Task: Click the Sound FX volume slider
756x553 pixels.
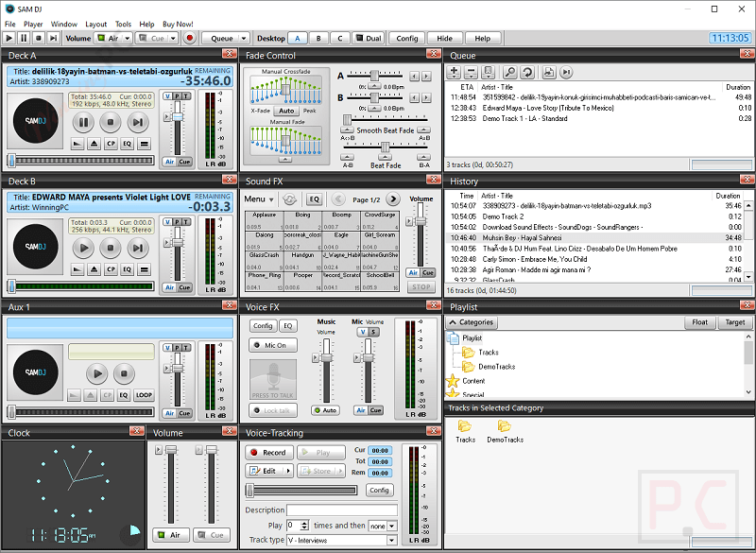Action: click(421, 234)
